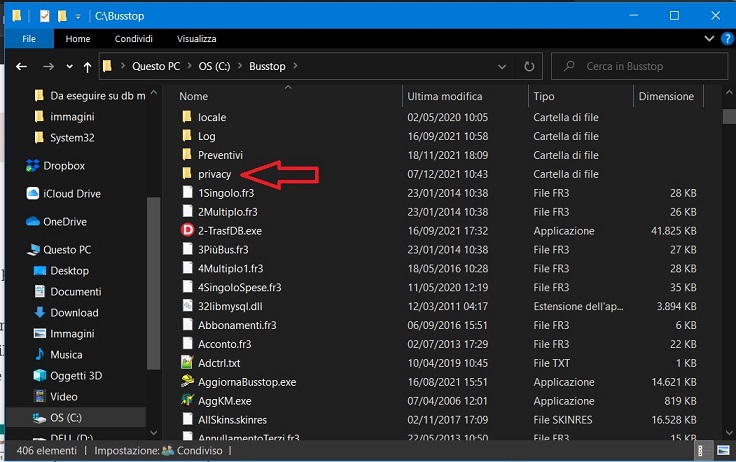Select the 3PiùBus.fr3 file
736x462 pixels.
point(223,250)
